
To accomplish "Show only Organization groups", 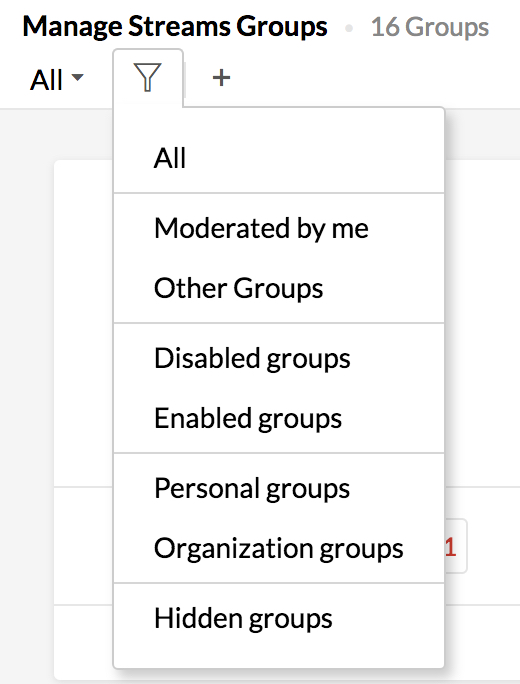I will coord(279,548).
